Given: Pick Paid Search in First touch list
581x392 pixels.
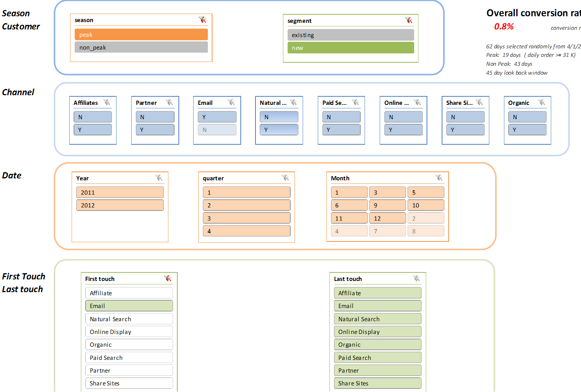Looking at the screenshot, I should tap(129, 358).
